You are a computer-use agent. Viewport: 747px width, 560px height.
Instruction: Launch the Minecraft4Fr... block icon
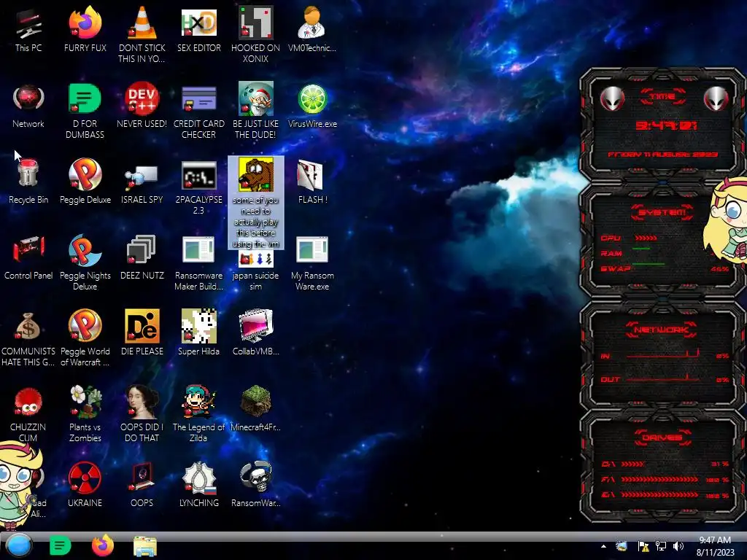[x=256, y=400]
